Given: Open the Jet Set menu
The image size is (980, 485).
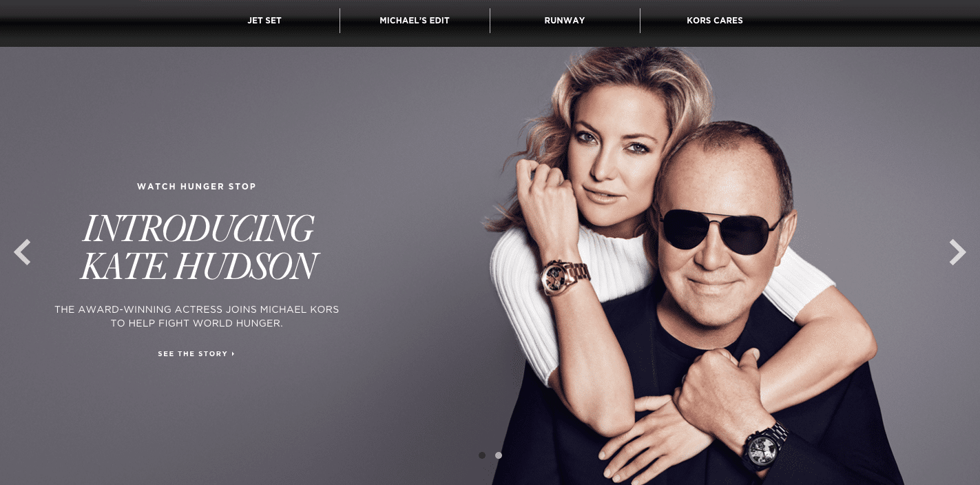Looking at the screenshot, I should (x=264, y=21).
